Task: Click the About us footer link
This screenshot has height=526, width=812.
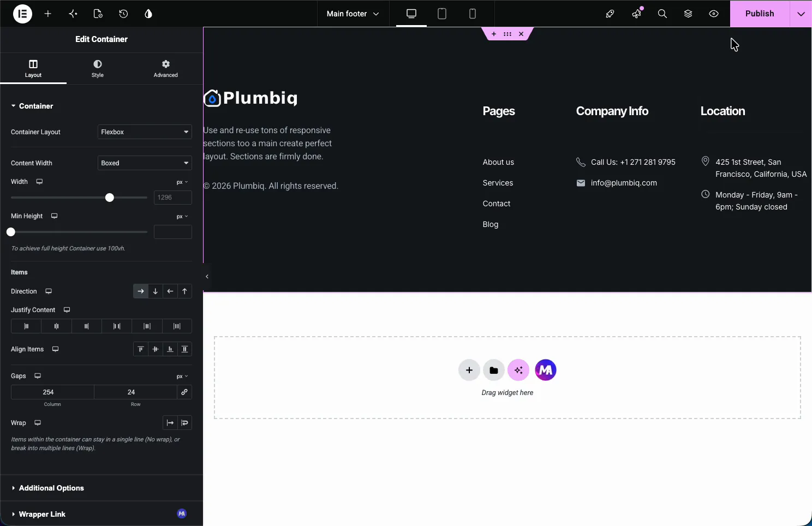Action: (498, 162)
